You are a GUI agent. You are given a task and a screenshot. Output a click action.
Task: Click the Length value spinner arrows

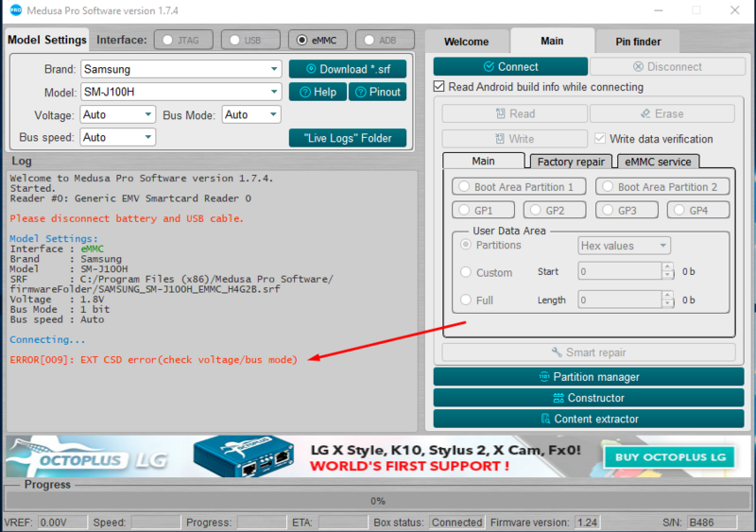point(668,300)
